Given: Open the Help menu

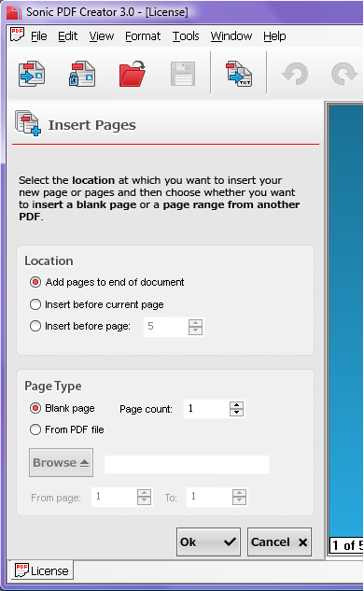Looking at the screenshot, I should [x=274, y=36].
